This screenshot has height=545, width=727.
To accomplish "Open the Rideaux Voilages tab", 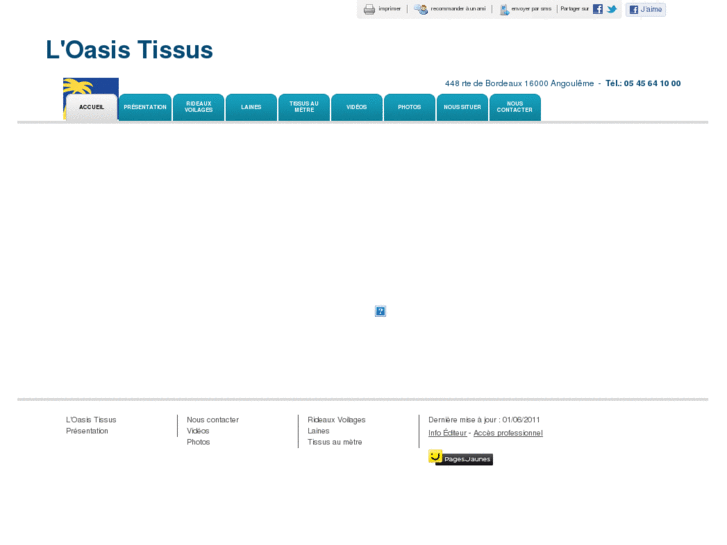I will pos(198,107).
